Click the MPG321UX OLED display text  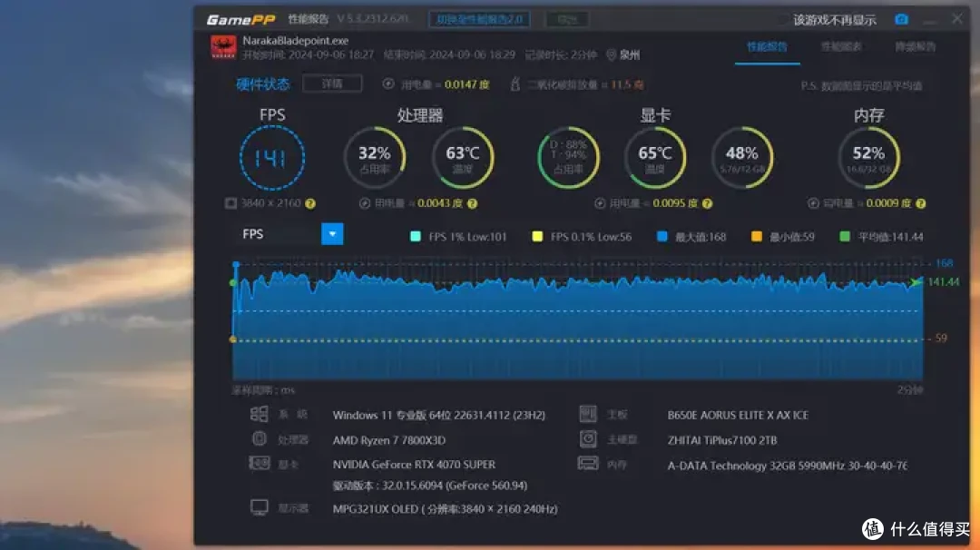(x=445, y=509)
